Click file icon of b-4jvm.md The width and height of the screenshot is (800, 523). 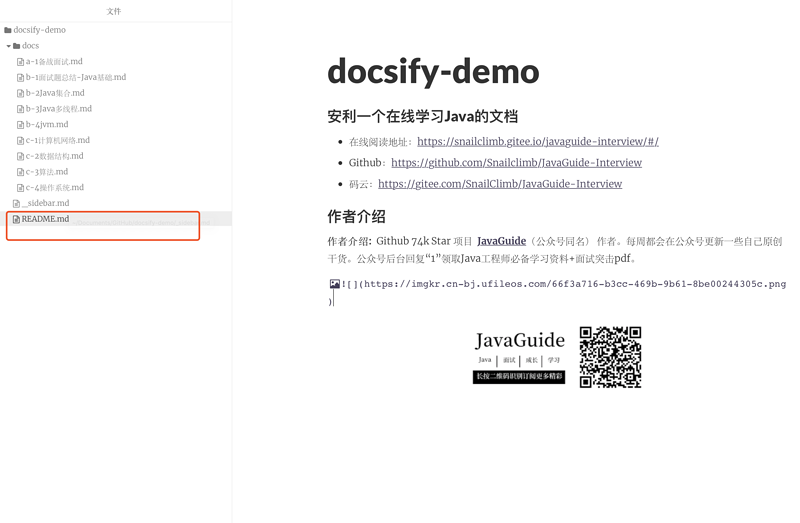tap(20, 125)
